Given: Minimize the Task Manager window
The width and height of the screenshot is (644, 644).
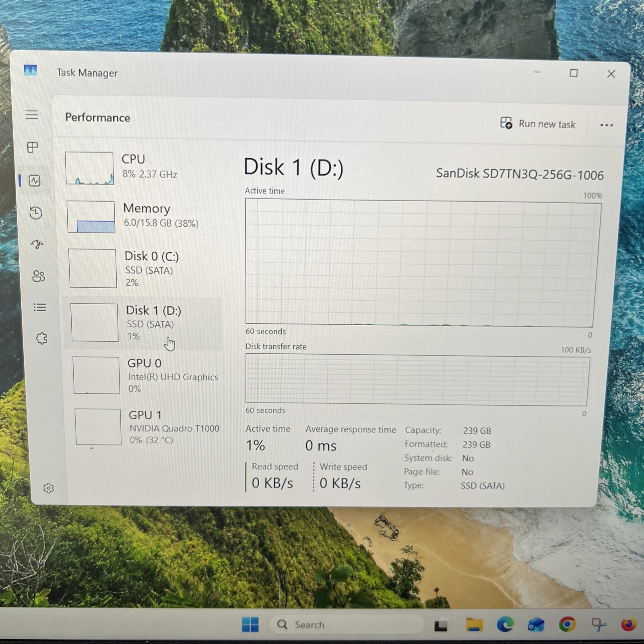Looking at the screenshot, I should [x=537, y=72].
